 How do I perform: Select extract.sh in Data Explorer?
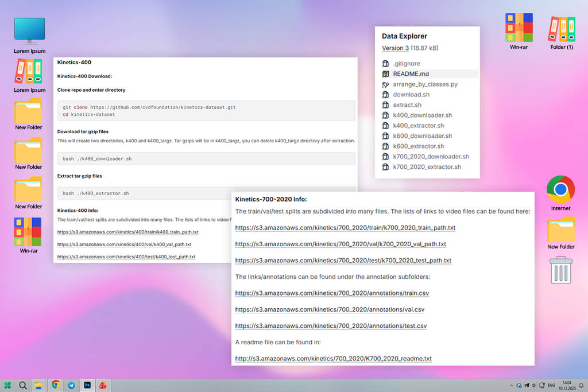point(407,105)
